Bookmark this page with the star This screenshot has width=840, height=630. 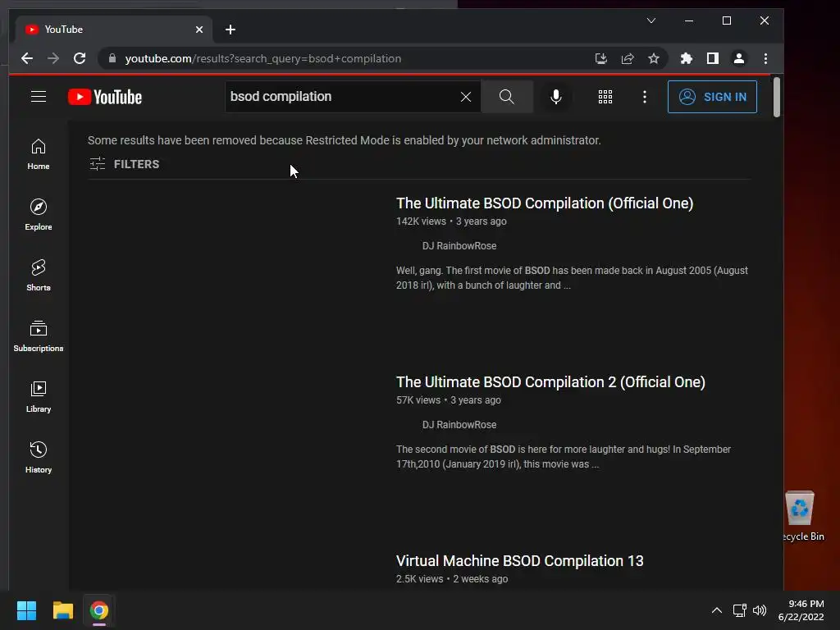(x=654, y=58)
